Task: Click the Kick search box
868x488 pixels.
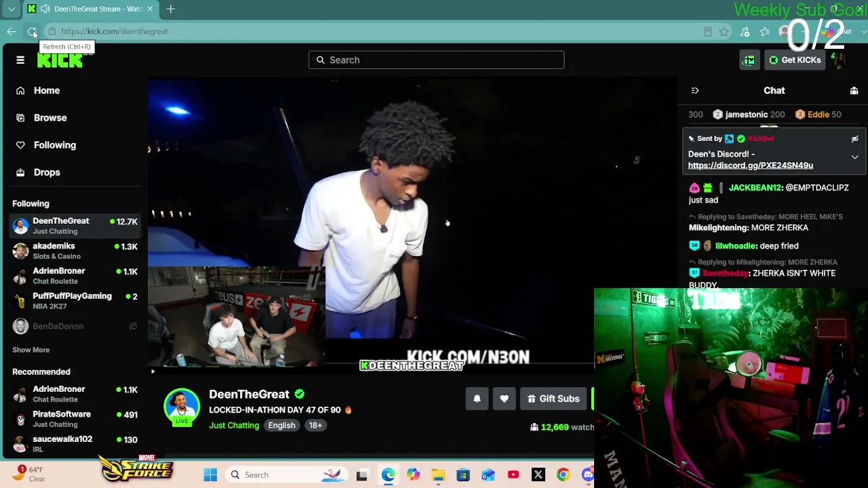Action: tap(436, 60)
